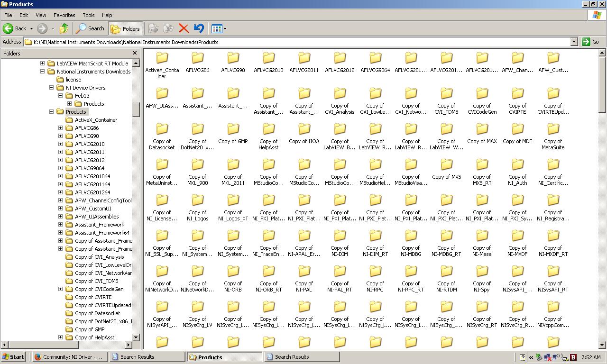Switch to first Search Results taskbar window
This screenshot has width=607, height=364.
point(147,357)
